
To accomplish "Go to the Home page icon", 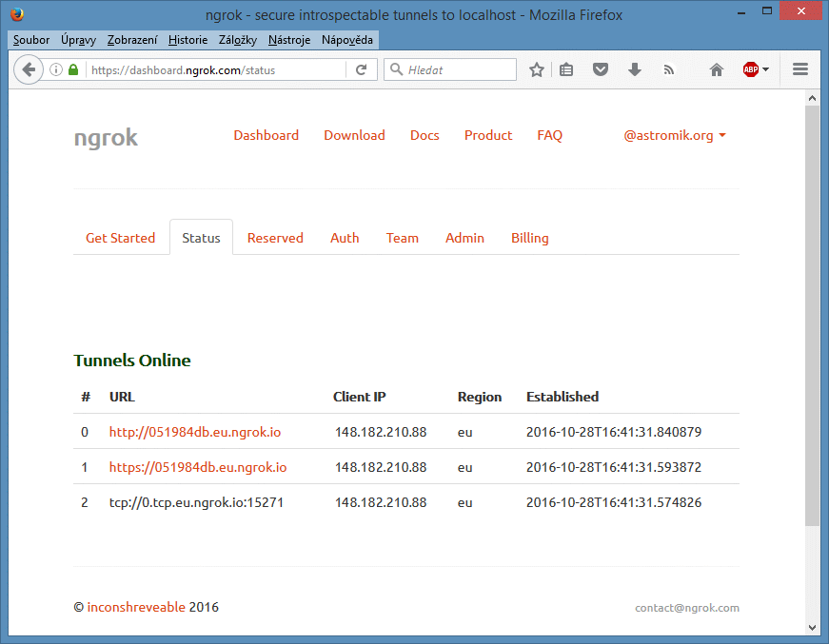I will [717, 69].
